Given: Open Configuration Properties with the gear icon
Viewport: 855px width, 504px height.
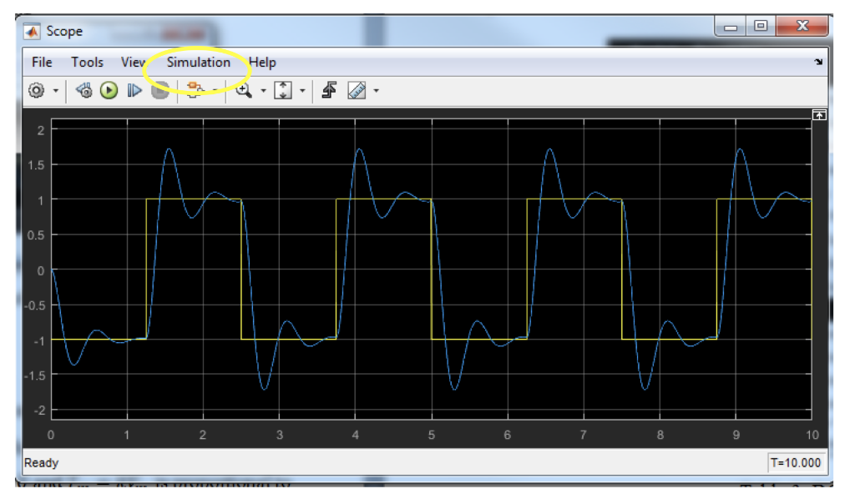Looking at the screenshot, I should [38, 90].
